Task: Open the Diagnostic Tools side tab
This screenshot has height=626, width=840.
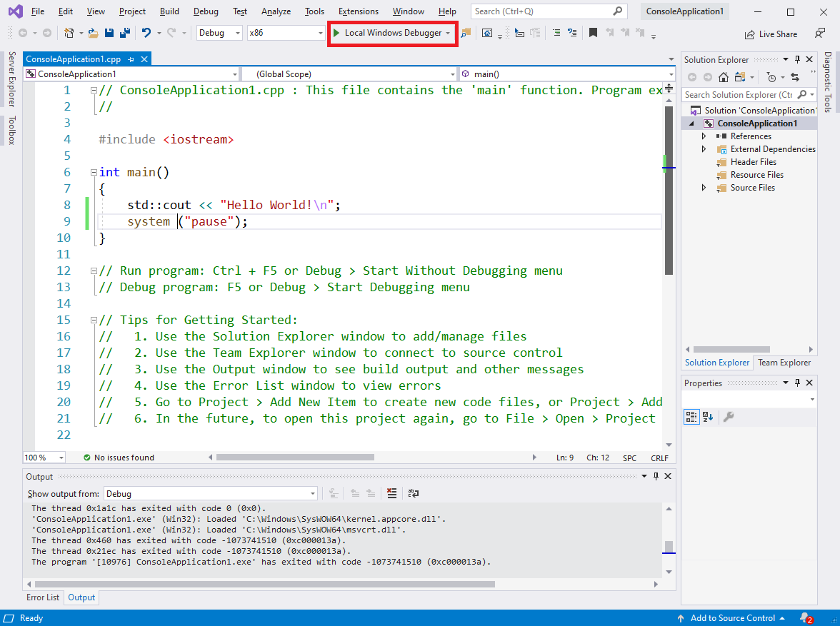Action: coord(828,81)
